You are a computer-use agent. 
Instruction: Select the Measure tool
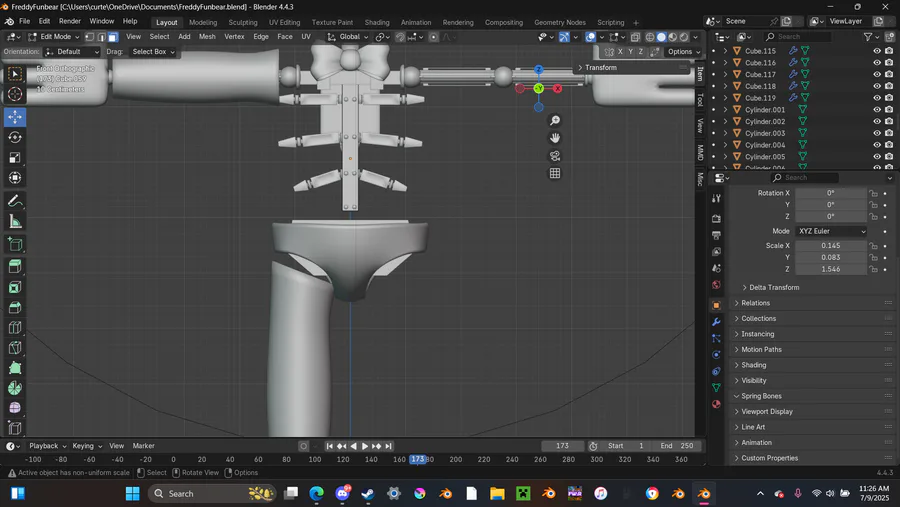click(x=15, y=222)
